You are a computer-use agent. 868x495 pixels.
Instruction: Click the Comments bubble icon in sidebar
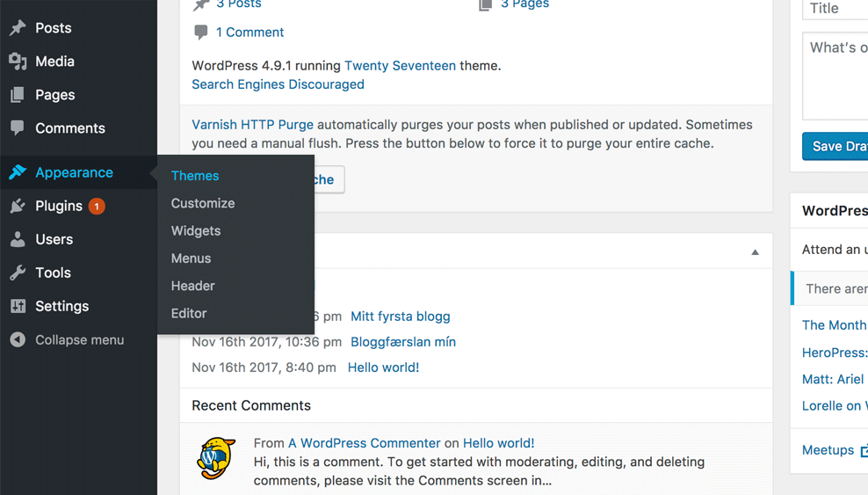click(x=18, y=127)
